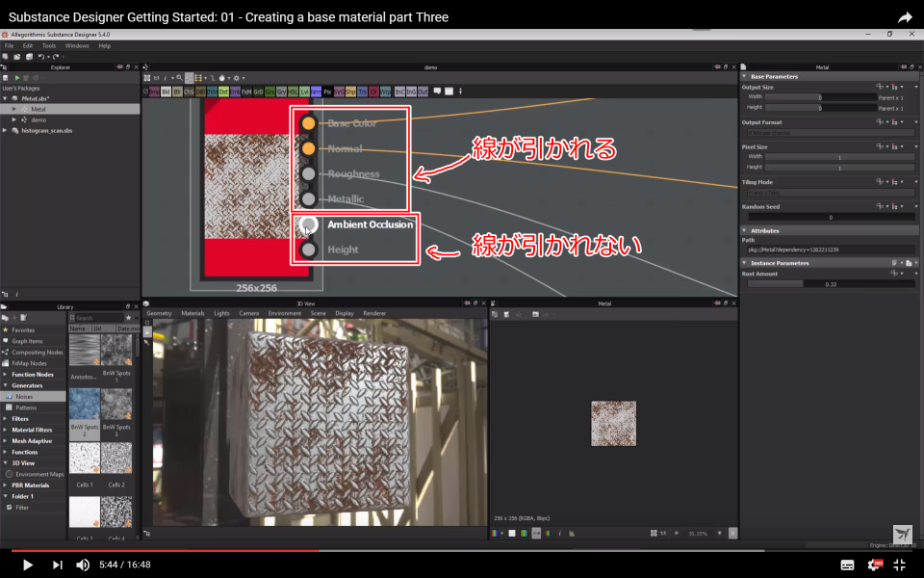Expand the histogram_scan.sbs package

pyautogui.click(x=6, y=130)
